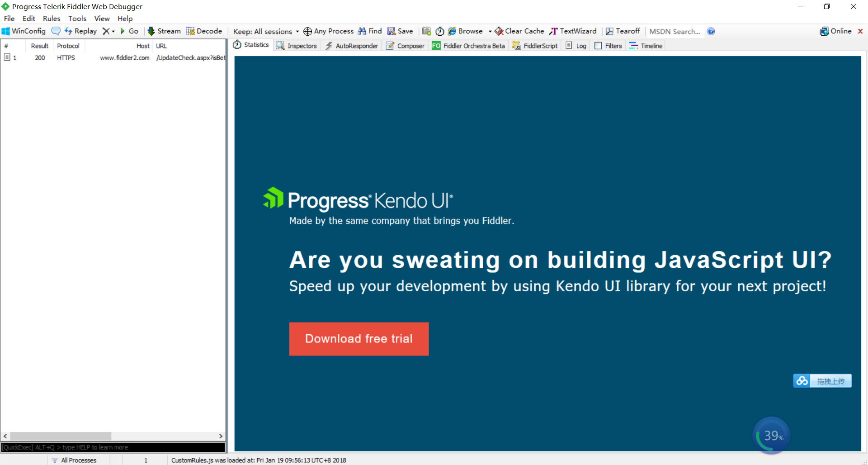Focus the MSDN Search field

675,31
